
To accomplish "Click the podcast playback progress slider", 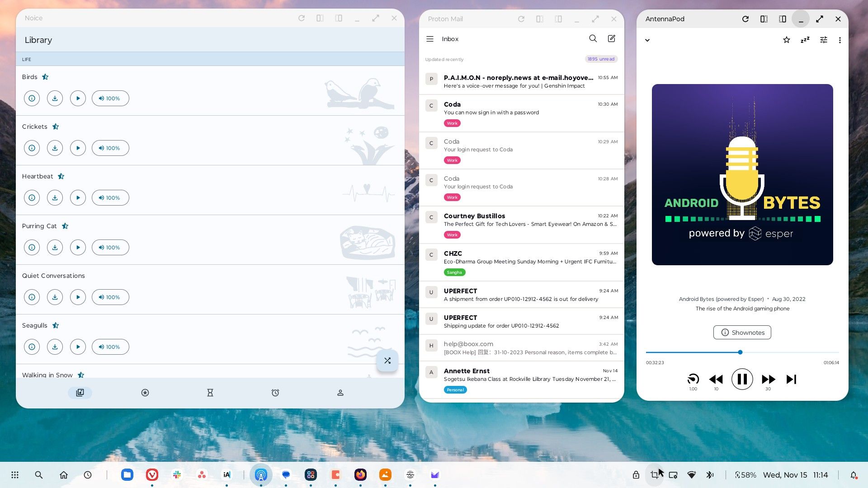I will point(740,352).
